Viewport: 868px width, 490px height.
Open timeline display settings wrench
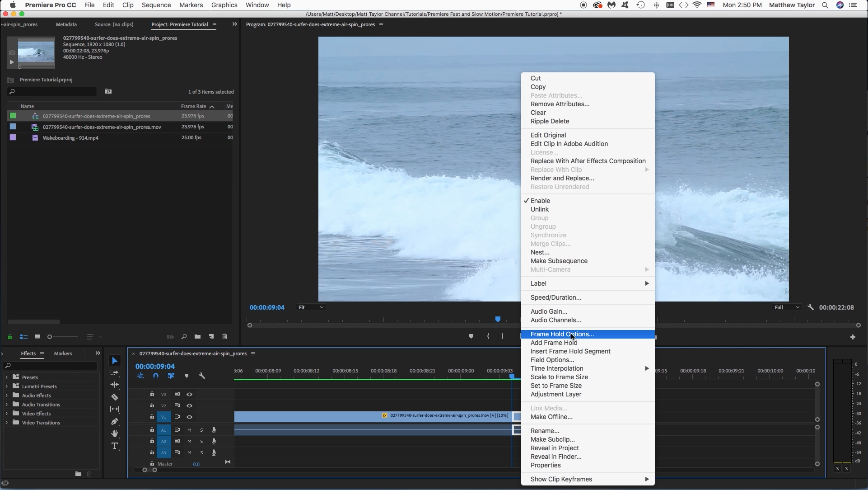click(x=202, y=376)
